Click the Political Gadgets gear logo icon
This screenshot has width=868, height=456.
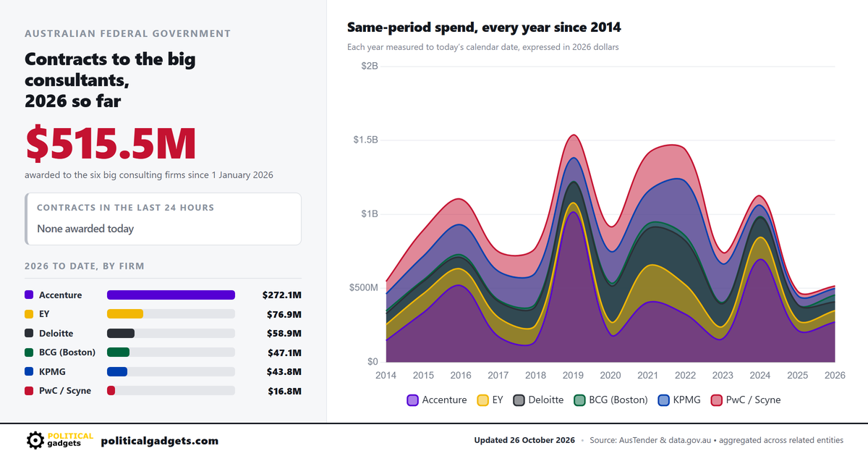pyautogui.click(x=35, y=440)
